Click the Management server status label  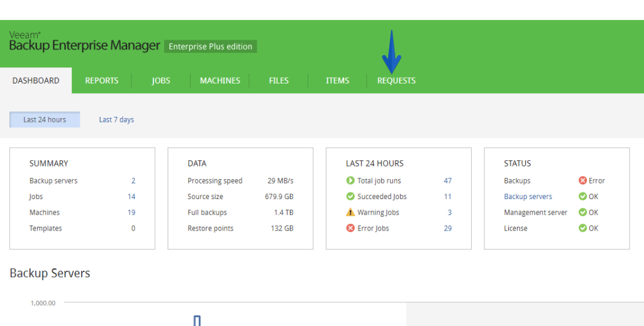[x=536, y=212]
